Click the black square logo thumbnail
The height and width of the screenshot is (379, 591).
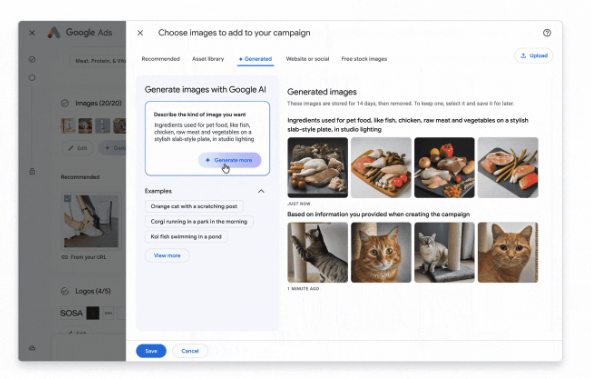tap(93, 313)
